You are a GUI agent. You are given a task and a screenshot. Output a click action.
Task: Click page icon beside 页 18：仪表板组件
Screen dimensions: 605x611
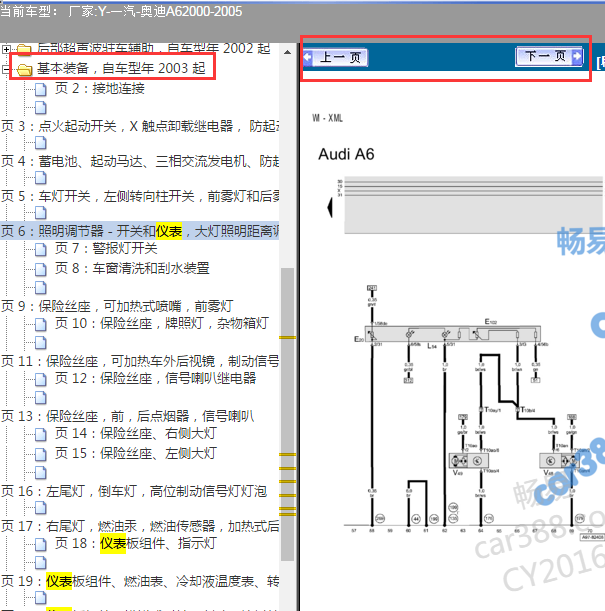pyautogui.click(x=41, y=544)
